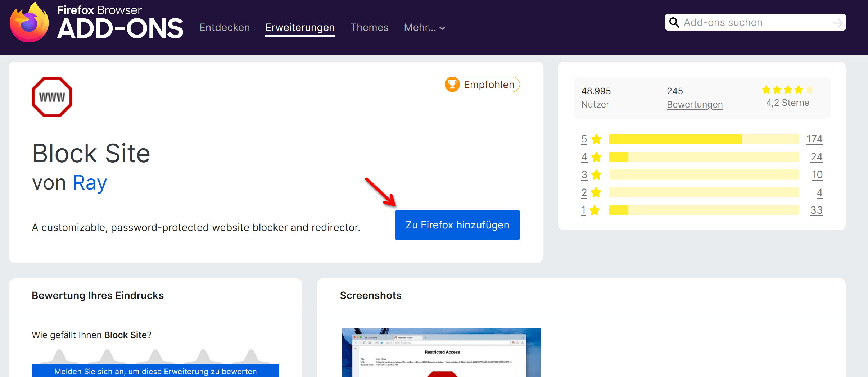Click the 3-star rating bar

704,174
